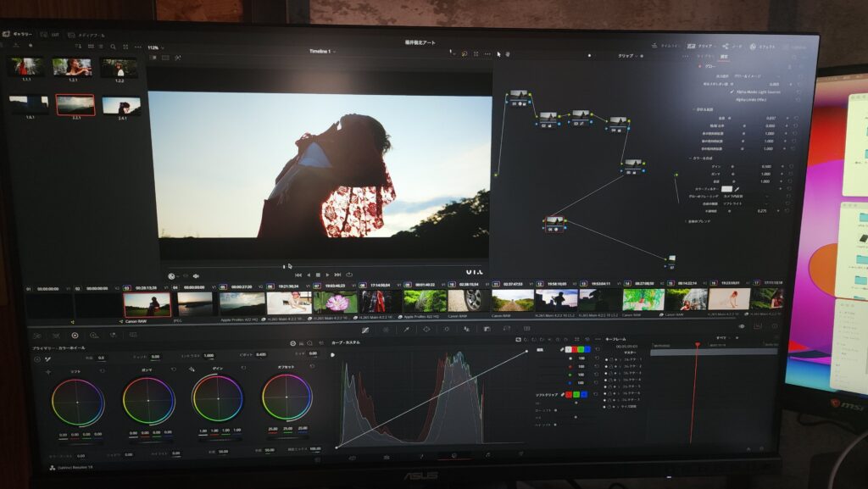Image resolution: width=868 pixels, height=489 pixels.
Task: Open the Qualifier eyedropper palette
Action: pos(406,329)
